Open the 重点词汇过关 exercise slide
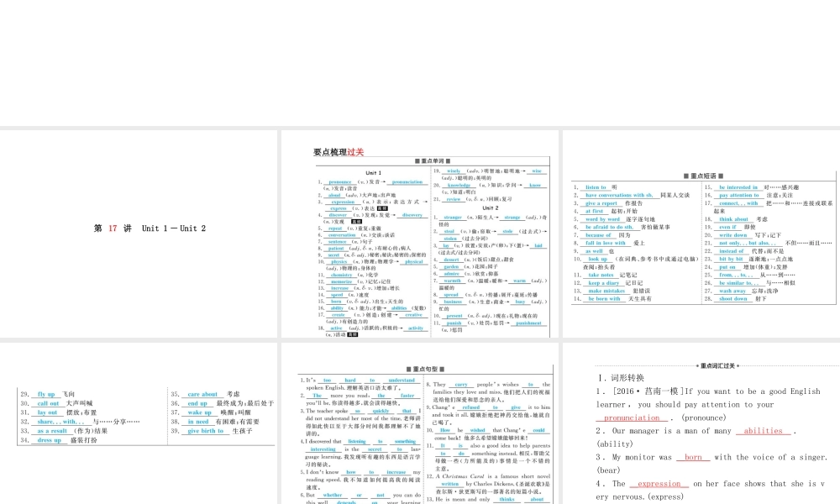The height and width of the screenshot is (504, 840). pos(701,423)
